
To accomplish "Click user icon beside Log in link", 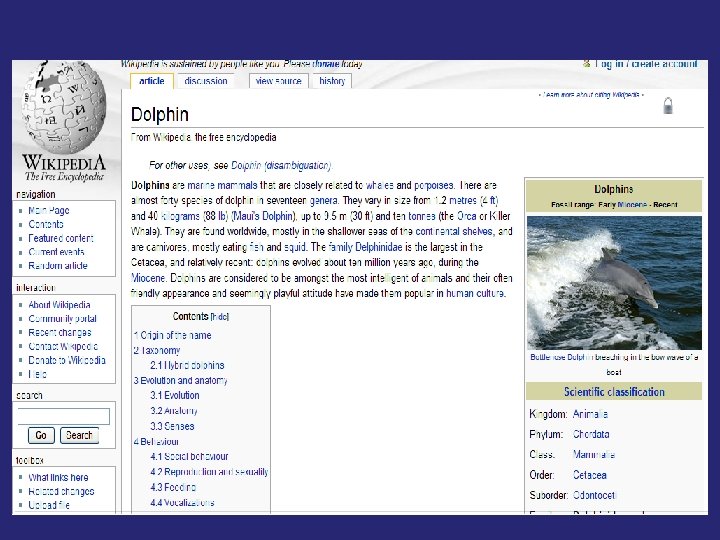I will click(x=586, y=64).
